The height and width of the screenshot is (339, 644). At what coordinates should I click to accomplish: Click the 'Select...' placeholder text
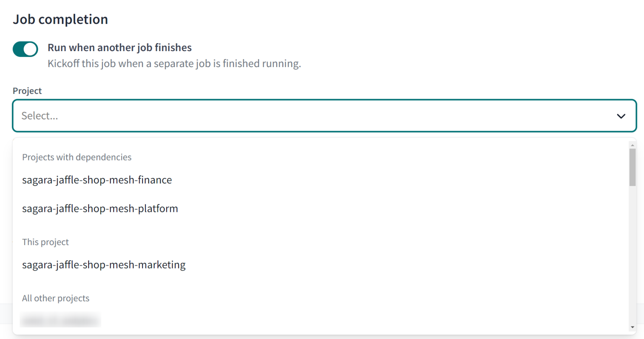(x=40, y=116)
